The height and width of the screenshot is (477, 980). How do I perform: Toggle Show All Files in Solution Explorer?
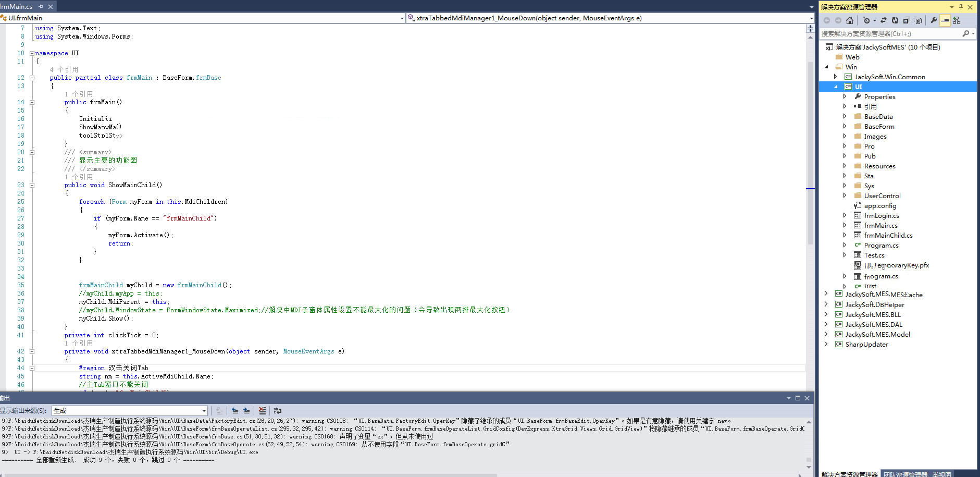918,20
